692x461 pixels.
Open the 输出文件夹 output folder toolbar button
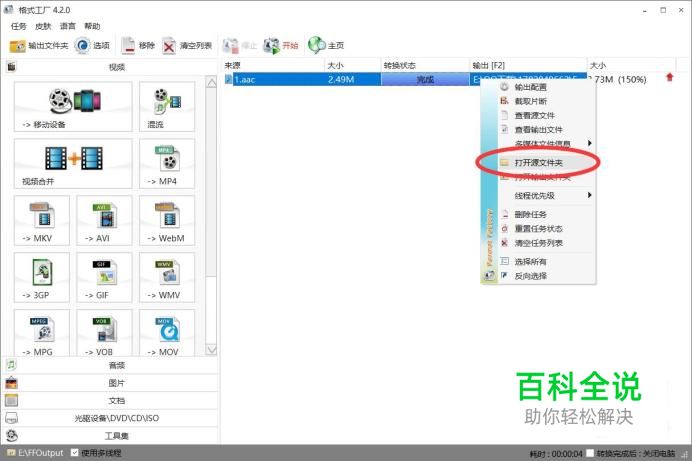(x=39, y=45)
